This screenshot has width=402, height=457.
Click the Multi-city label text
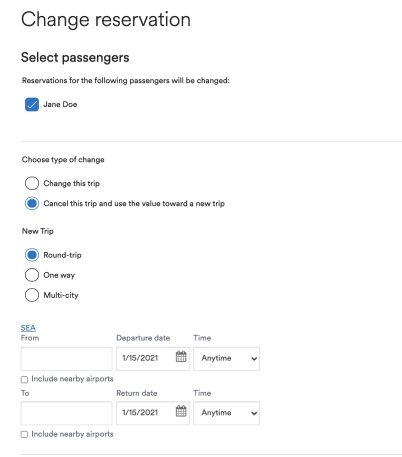[61, 295]
